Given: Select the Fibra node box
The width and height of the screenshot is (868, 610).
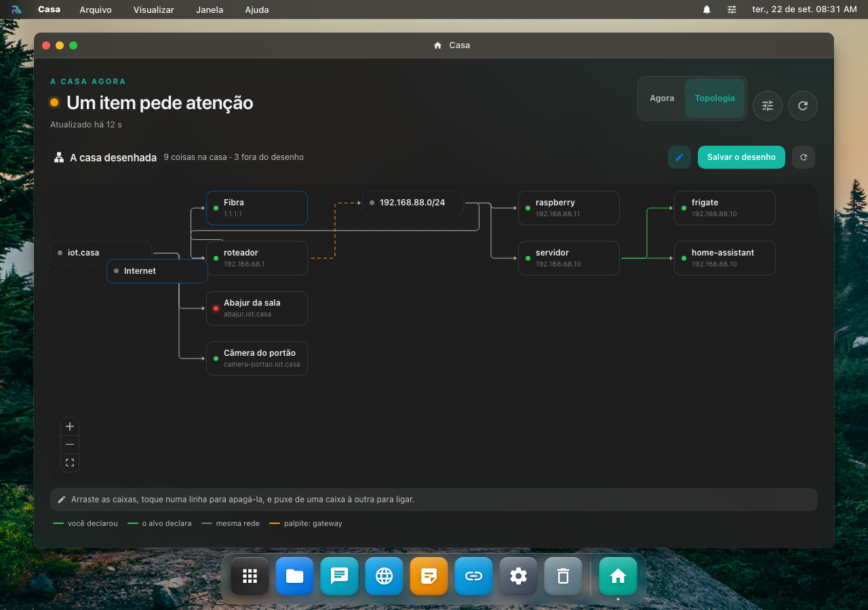Looking at the screenshot, I should (257, 208).
